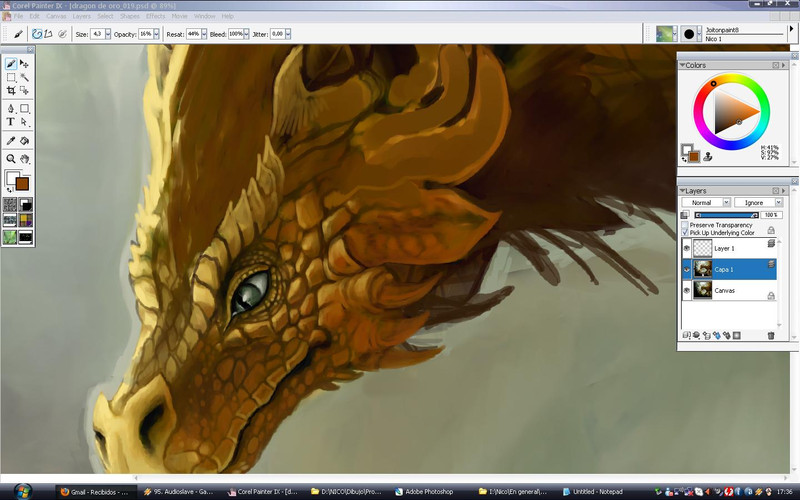Click the brown main color swatch in toolbox
This screenshot has width=800, height=500.
coord(22,184)
